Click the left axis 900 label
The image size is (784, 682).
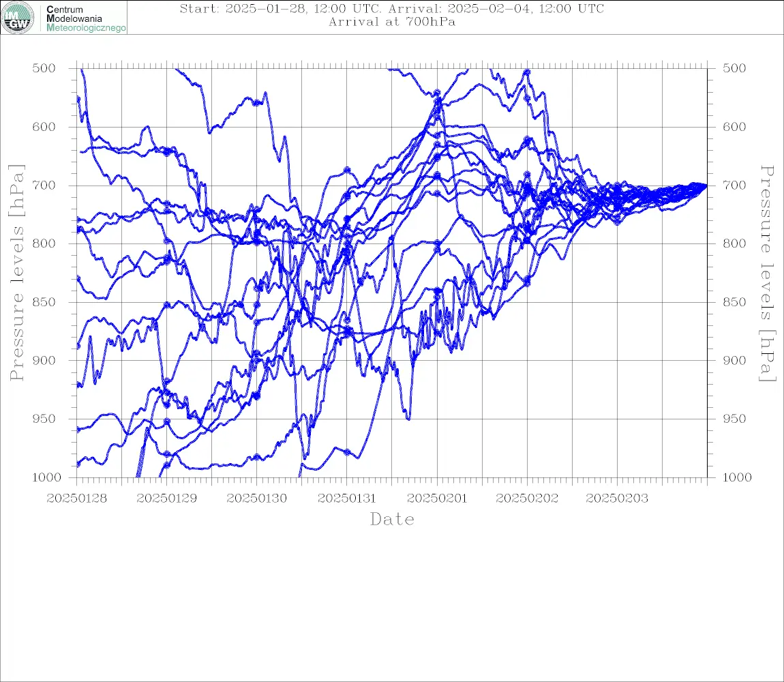click(44, 360)
